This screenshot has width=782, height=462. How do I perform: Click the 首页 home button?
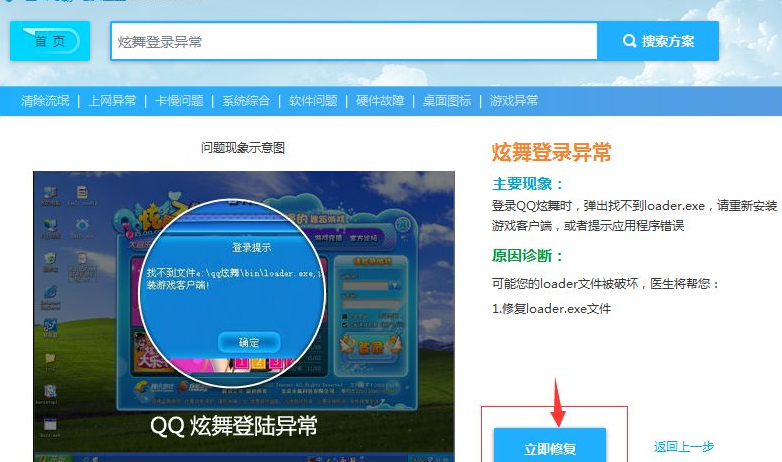(x=49, y=41)
